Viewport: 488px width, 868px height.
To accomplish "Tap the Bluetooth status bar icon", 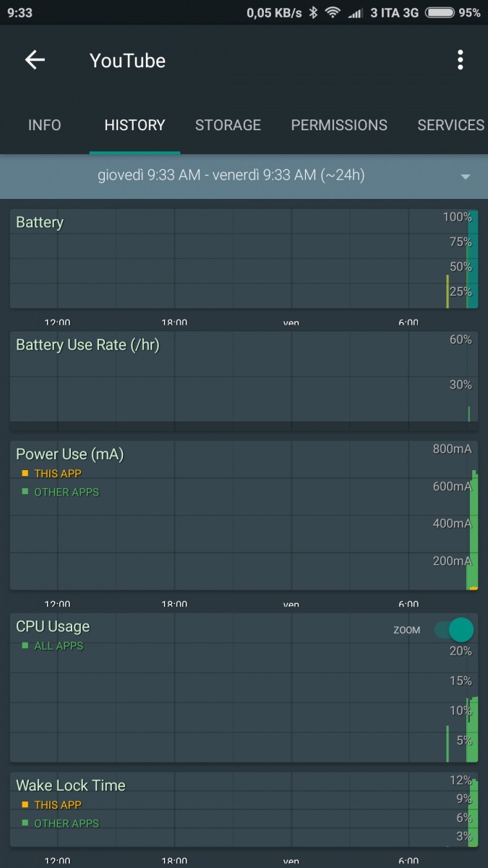I will (x=313, y=12).
